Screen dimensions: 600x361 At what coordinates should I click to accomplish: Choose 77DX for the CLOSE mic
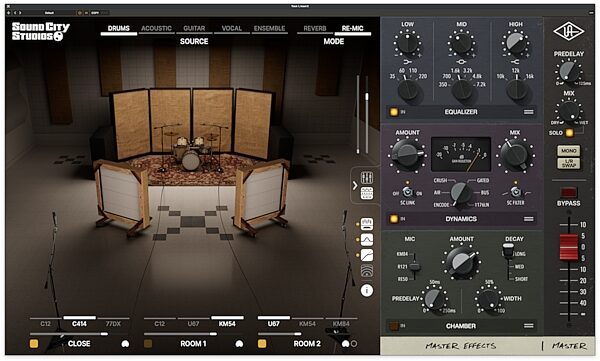tap(113, 324)
